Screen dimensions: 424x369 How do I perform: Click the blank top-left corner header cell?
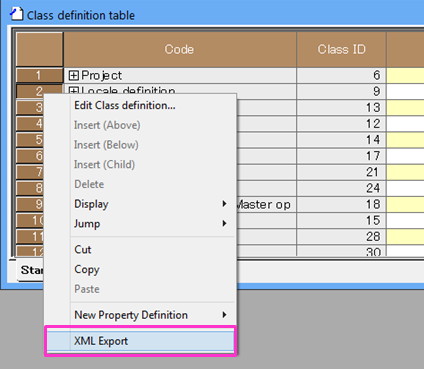39,49
